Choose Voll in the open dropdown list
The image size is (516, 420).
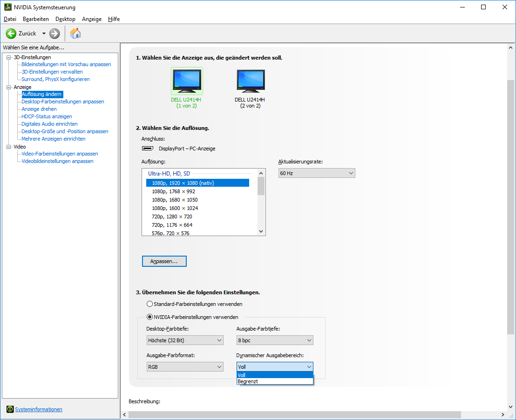pos(275,375)
